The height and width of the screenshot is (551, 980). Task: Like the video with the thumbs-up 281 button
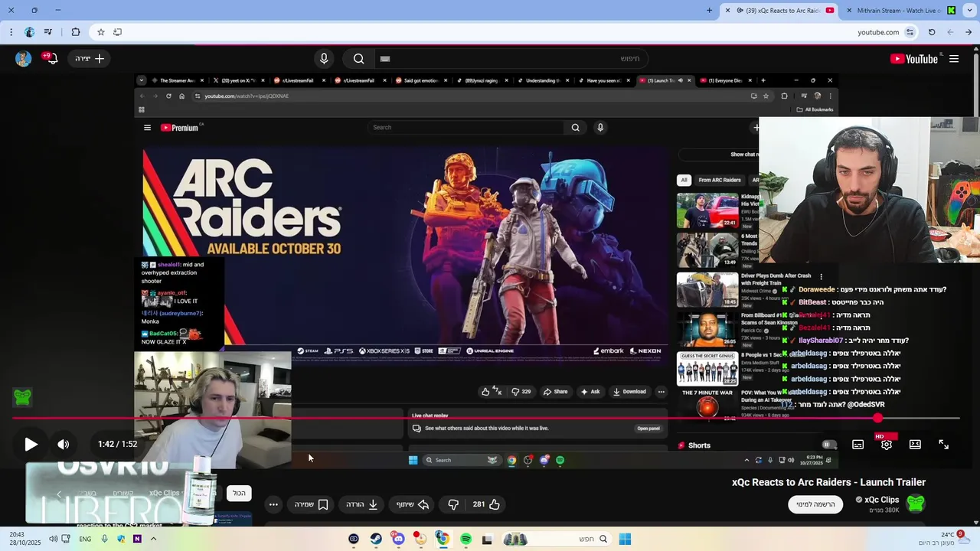[x=487, y=504]
